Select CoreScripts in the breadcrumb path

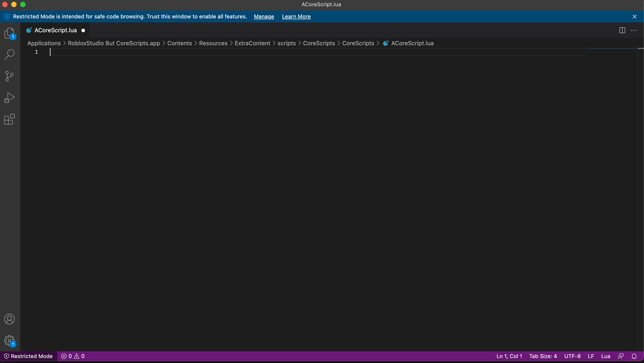click(x=358, y=43)
